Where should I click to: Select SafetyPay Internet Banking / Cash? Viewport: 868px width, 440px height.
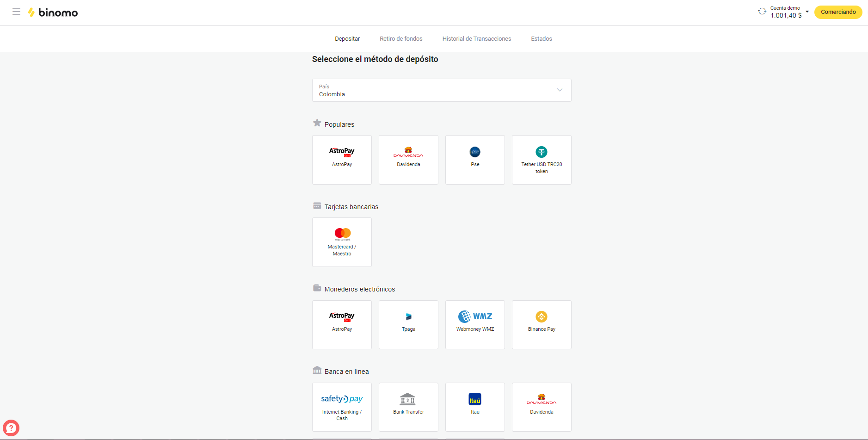coord(342,407)
